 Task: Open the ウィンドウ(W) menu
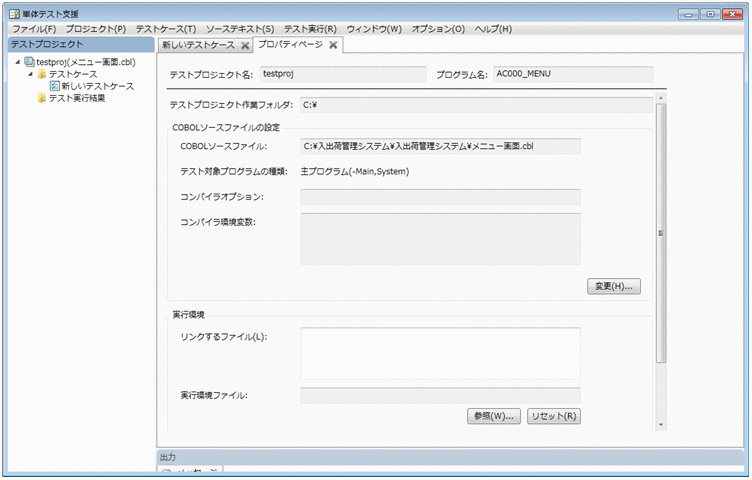click(x=374, y=29)
